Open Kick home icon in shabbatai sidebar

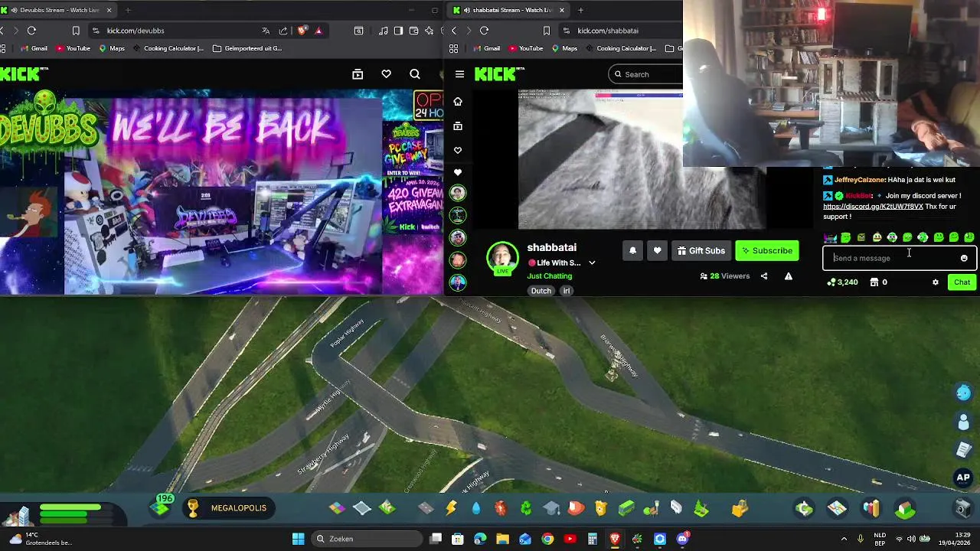click(x=458, y=101)
